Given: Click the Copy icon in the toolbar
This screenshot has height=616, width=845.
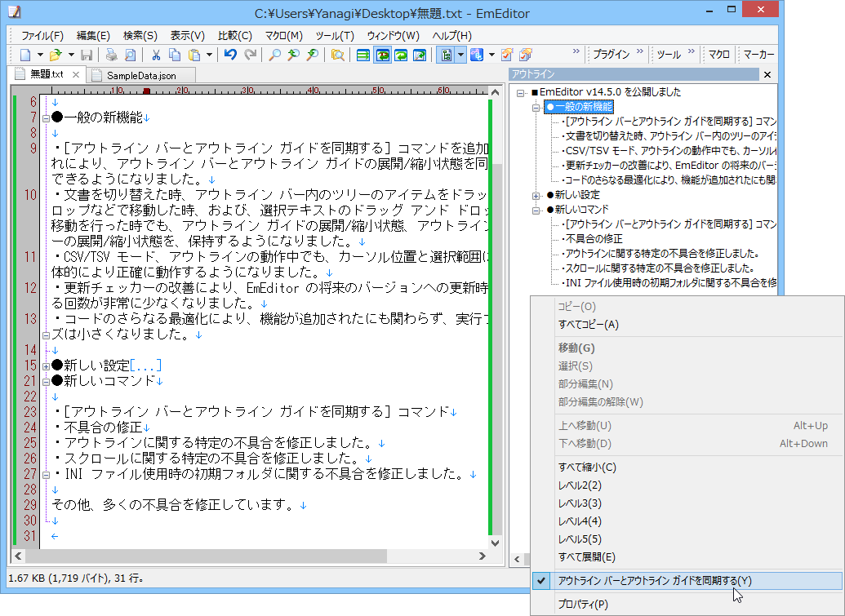Looking at the screenshot, I should coord(175,55).
